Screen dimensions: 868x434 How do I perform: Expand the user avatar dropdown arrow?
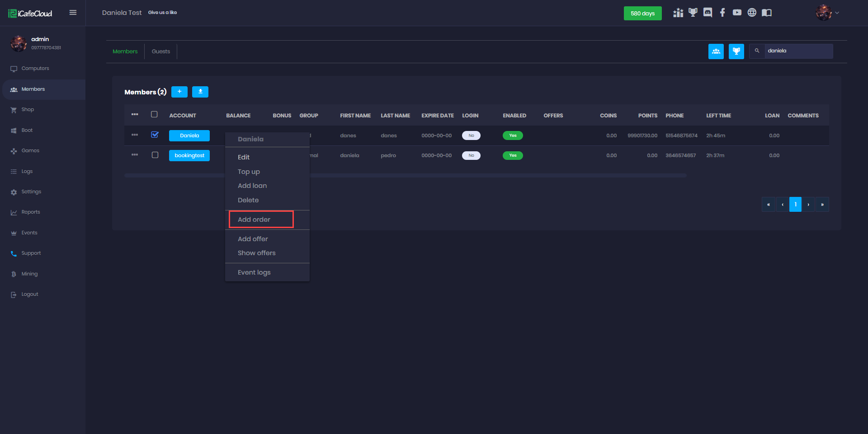pyautogui.click(x=837, y=13)
